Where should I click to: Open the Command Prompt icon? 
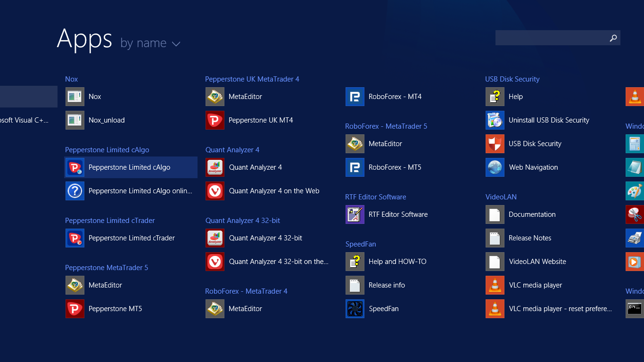635,309
